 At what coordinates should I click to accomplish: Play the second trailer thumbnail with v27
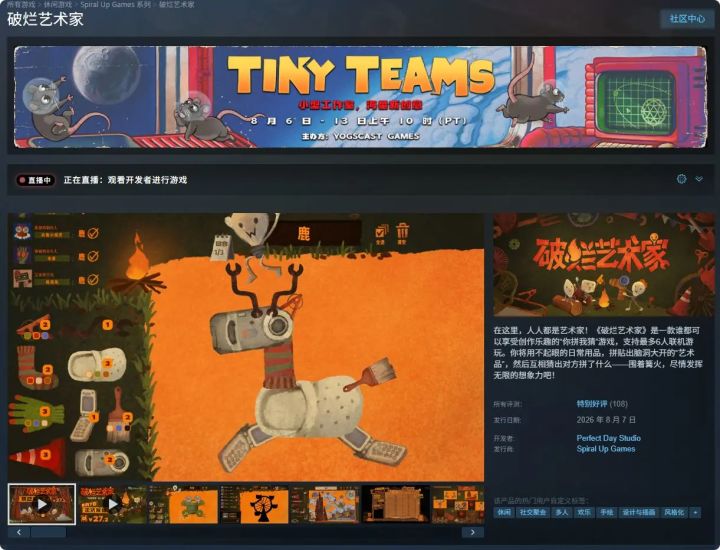tap(112, 504)
